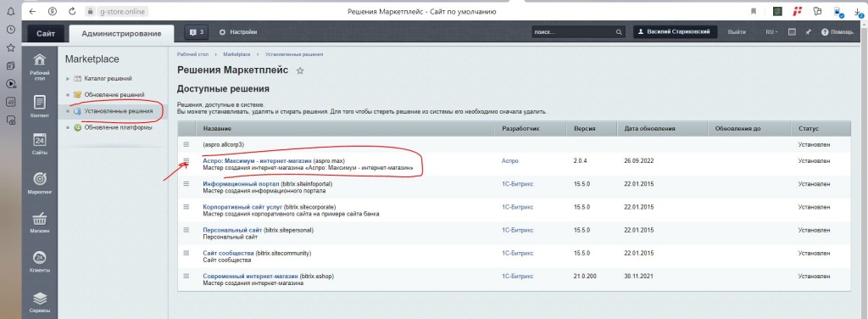The height and width of the screenshot is (319, 868).
Task: Click Выйти to log out
Action: [737, 32]
